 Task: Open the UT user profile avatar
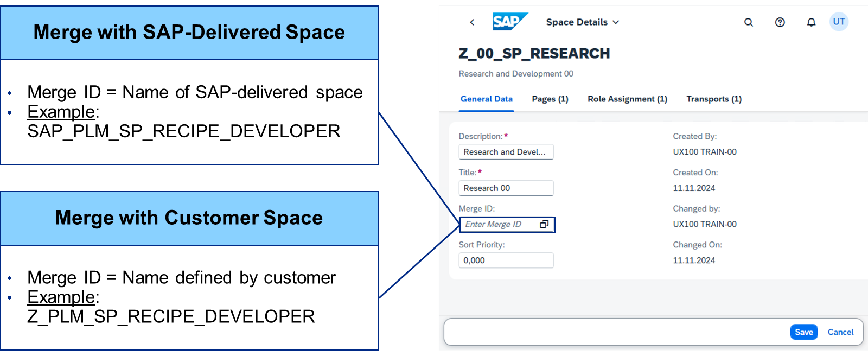coord(839,22)
